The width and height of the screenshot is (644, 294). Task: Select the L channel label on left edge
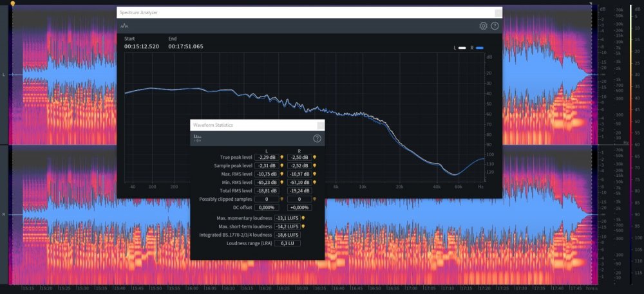pyautogui.click(x=4, y=75)
